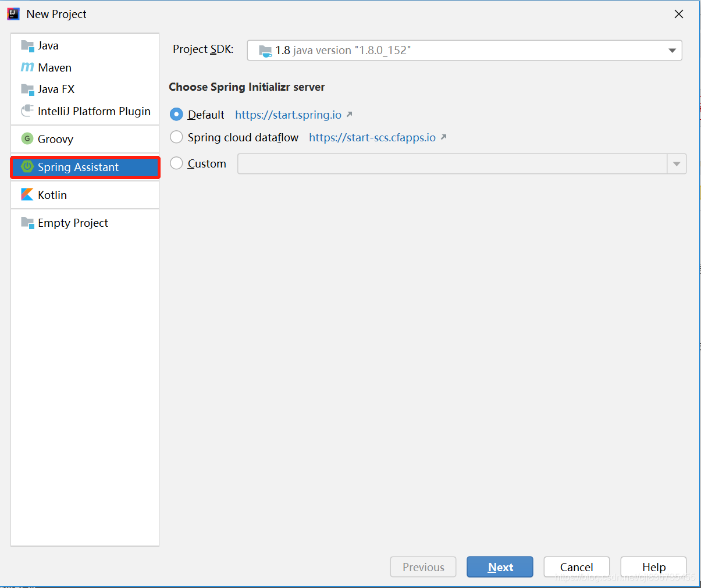The width and height of the screenshot is (701, 588).
Task: Click external link arrow after start-scs.cfapps.io
Action: [443, 137]
